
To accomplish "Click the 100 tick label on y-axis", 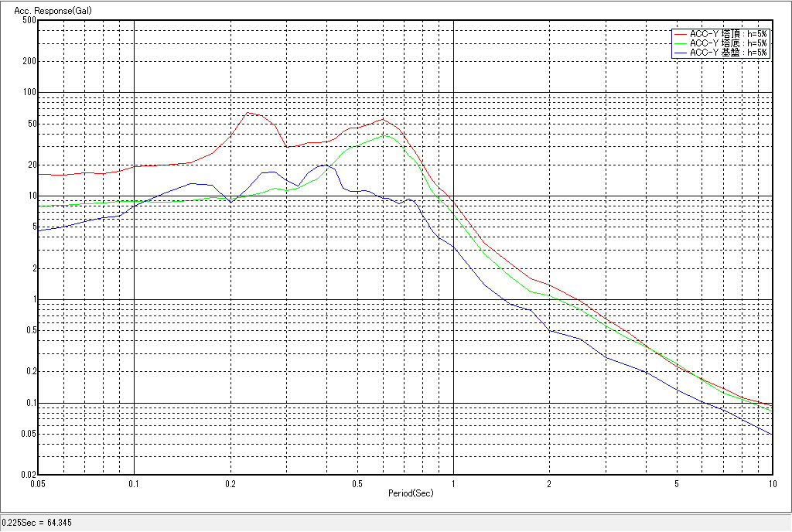I will [29, 93].
